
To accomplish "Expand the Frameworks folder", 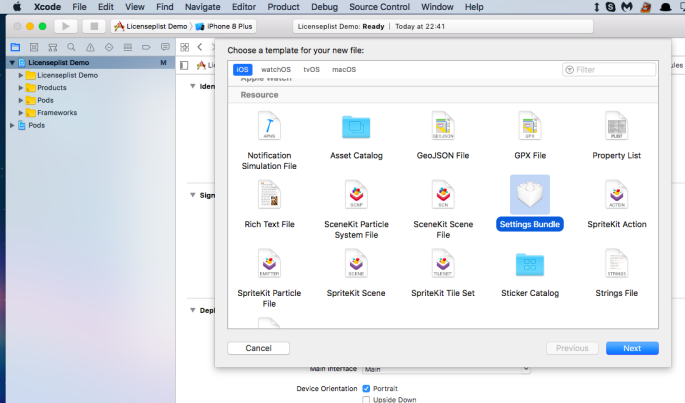I will [21, 113].
